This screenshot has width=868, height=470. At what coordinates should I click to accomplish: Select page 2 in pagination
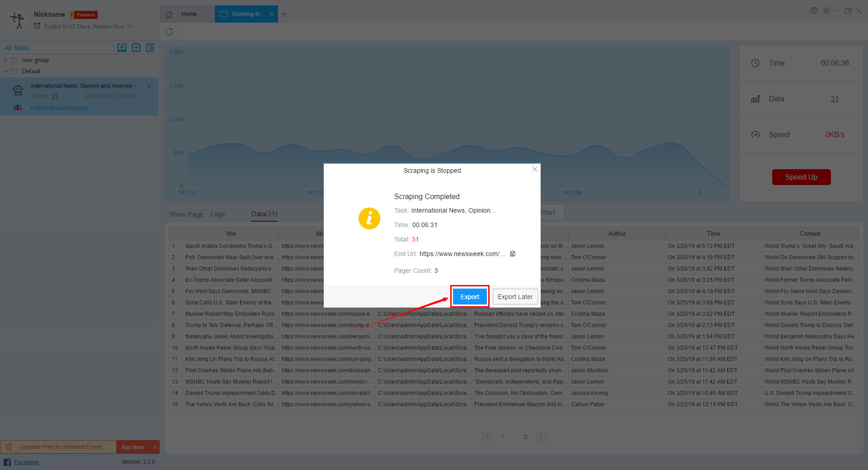click(525, 437)
